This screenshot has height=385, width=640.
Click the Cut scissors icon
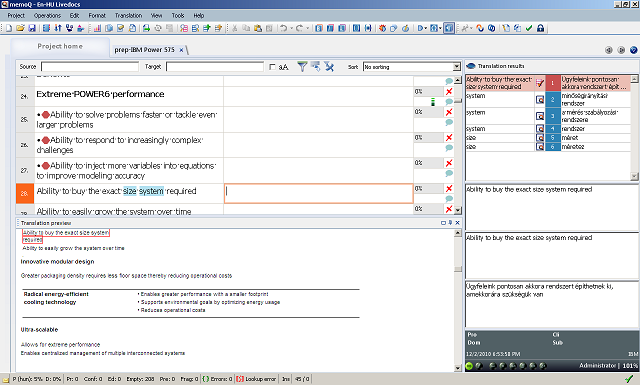click(x=234, y=28)
